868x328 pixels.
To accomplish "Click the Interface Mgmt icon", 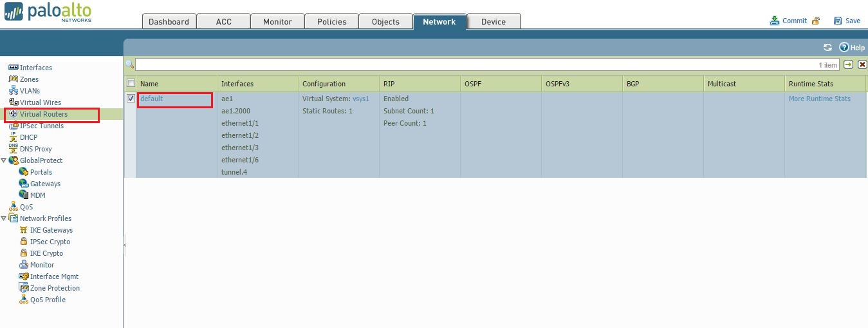I will (24, 276).
